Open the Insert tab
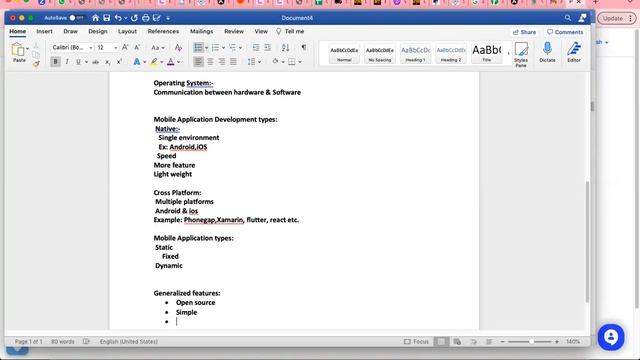 (x=44, y=31)
